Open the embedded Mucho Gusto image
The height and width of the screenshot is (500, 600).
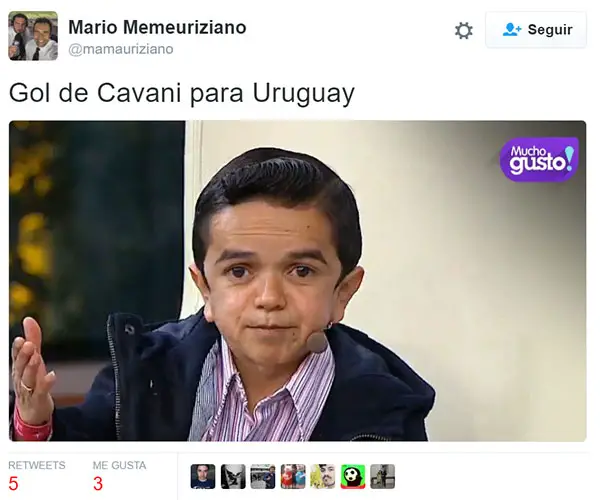pyautogui.click(x=298, y=281)
